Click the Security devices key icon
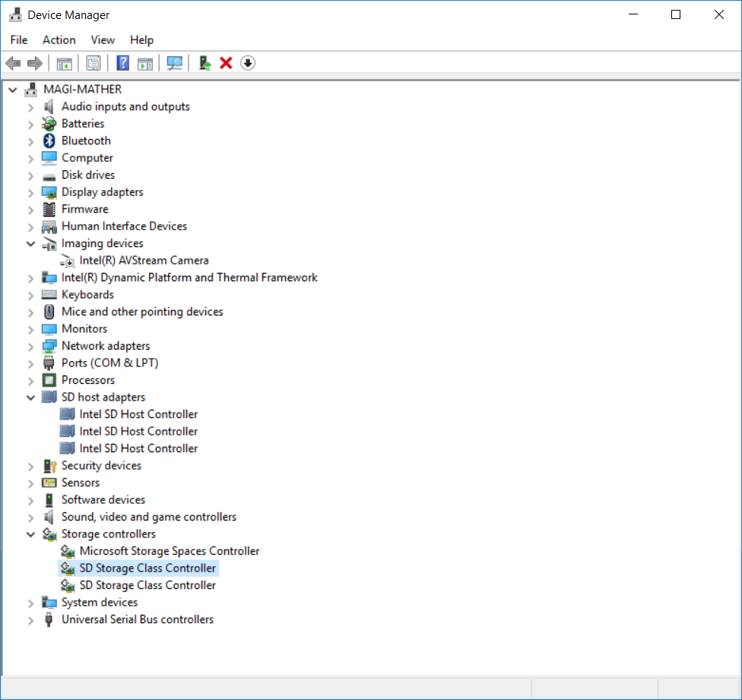Screen dimensions: 742x700 click(49, 465)
